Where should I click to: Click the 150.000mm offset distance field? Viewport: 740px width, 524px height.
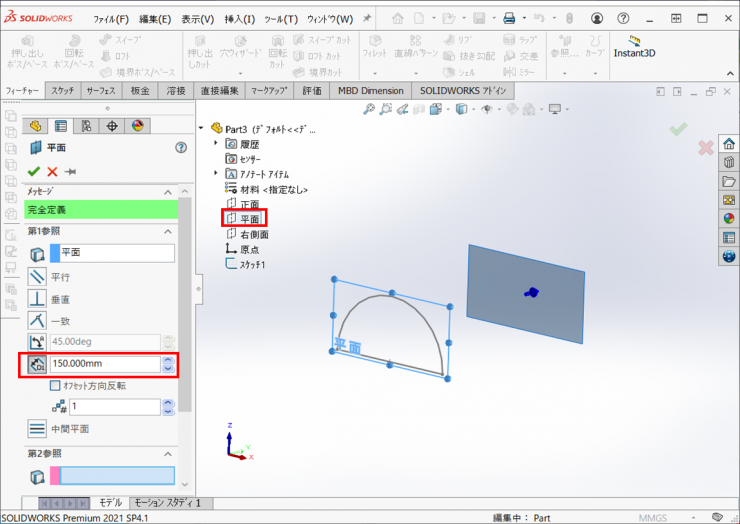(x=104, y=365)
